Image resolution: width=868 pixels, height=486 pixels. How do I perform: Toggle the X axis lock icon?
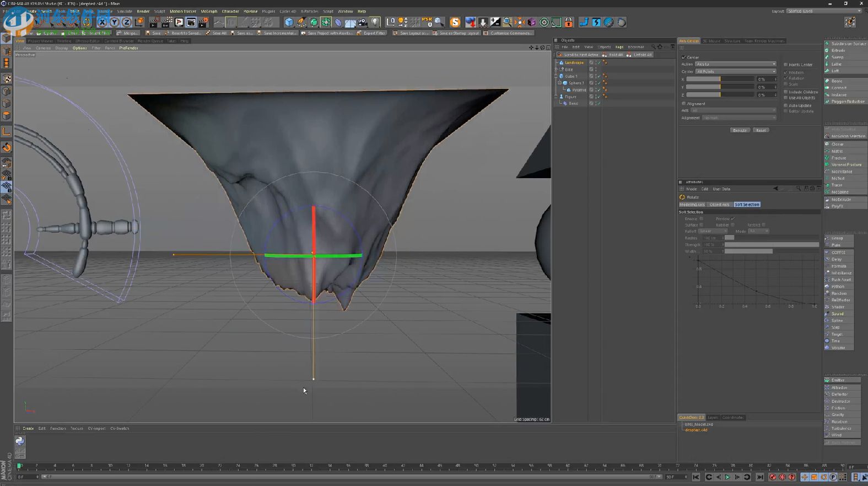click(102, 22)
